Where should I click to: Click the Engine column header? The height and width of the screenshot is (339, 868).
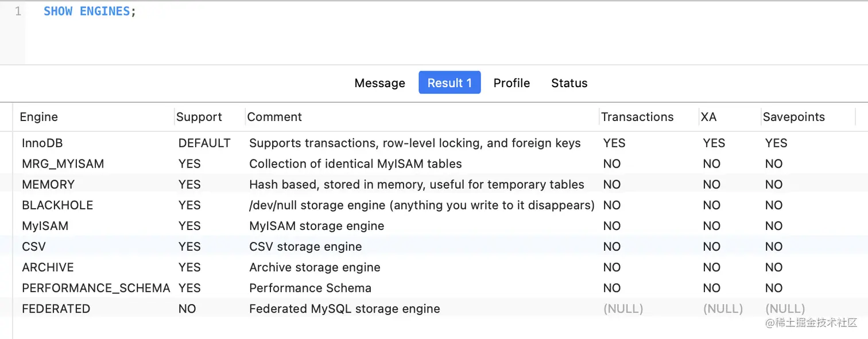pyautogui.click(x=39, y=117)
